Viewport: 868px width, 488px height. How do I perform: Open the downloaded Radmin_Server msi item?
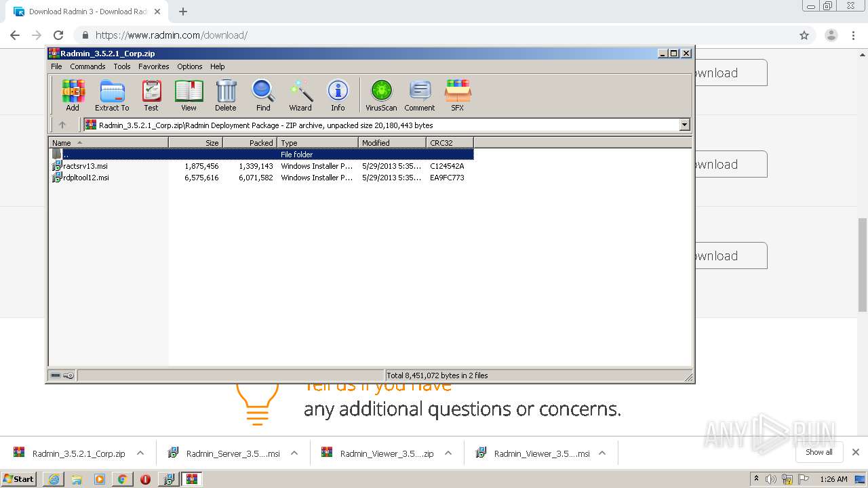[224, 453]
